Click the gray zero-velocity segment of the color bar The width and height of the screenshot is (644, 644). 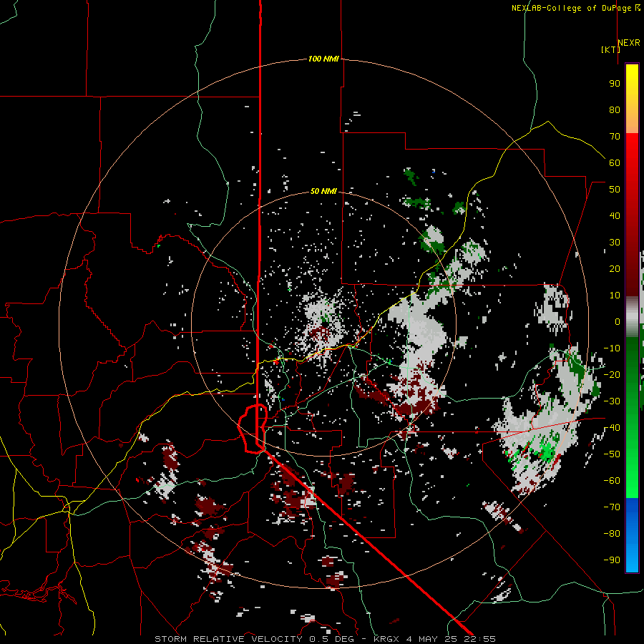pos(632,317)
